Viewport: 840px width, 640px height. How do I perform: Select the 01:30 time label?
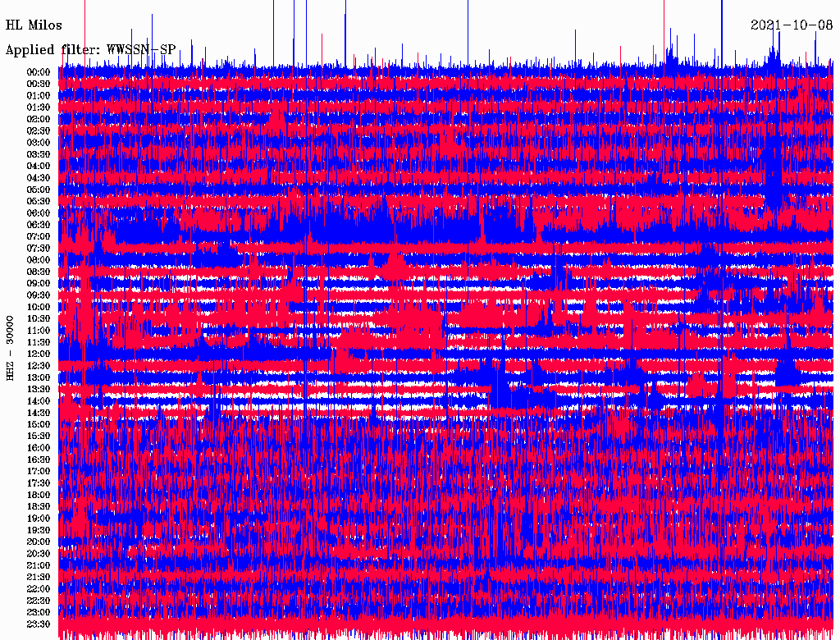(39, 107)
